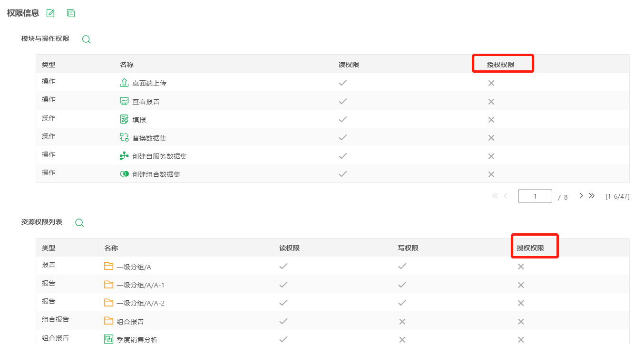Click read permission checkmark for 查看报告
644x344 pixels.
click(x=342, y=101)
